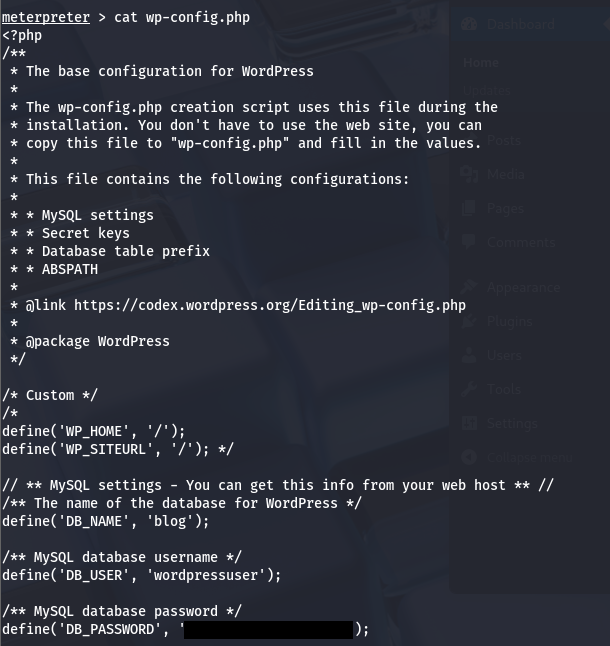Click the Dashboard gauge icon in sidebar
The image size is (610, 646).
(470, 25)
